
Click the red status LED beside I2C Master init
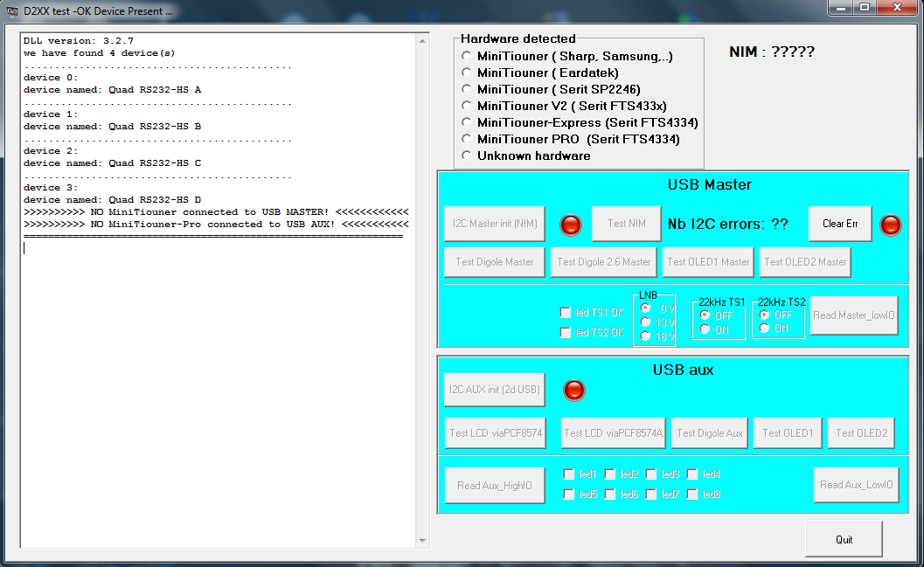tap(571, 225)
